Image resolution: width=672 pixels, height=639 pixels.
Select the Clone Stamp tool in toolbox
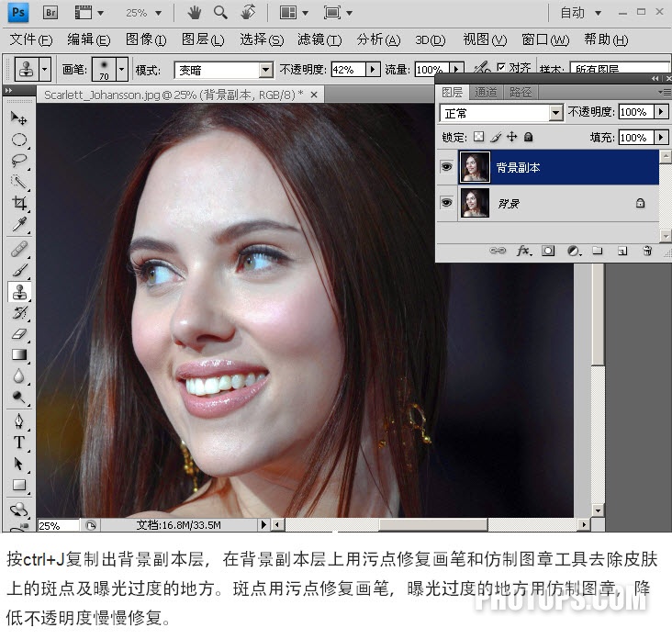pyautogui.click(x=19, y=292)
